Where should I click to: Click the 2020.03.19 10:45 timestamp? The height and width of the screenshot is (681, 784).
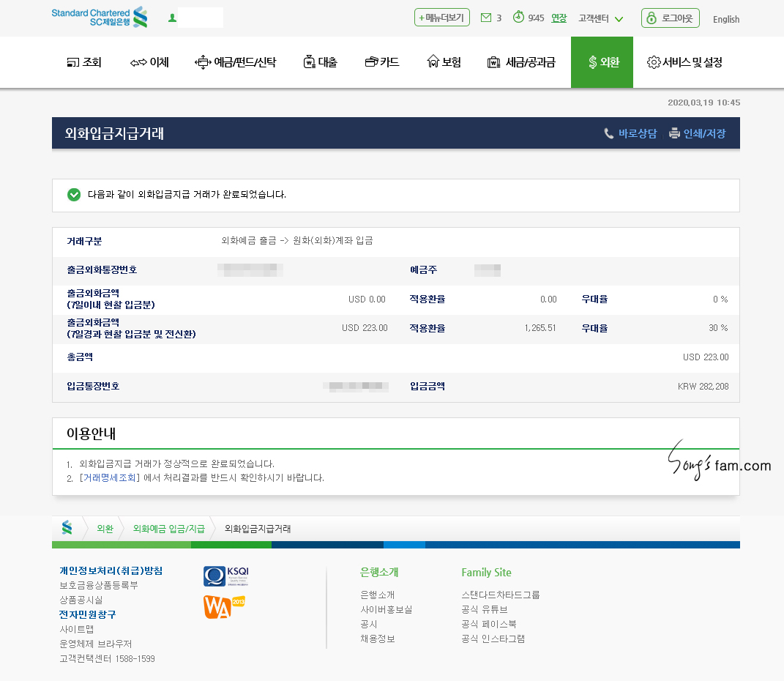704,103
